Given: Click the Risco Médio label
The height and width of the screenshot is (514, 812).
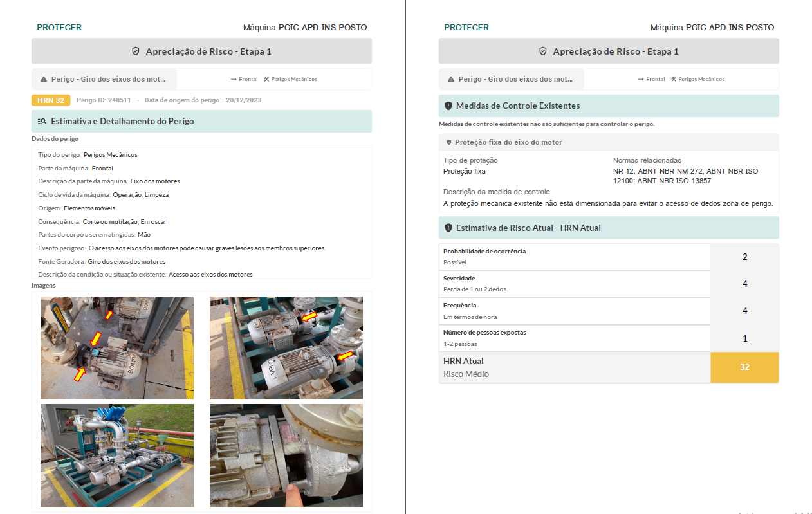Looking at the screenshot, I should coord(466,374).
